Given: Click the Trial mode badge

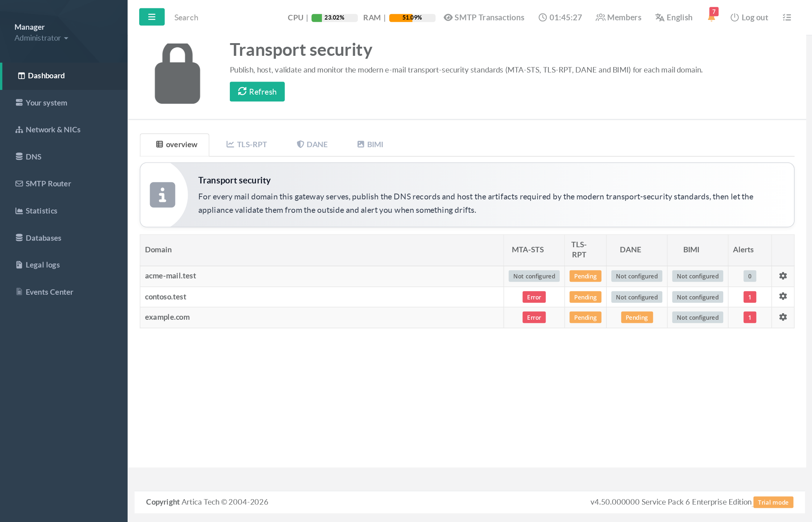Looking at the screenshot, I should pyautogui.click(x=773, y=502).
